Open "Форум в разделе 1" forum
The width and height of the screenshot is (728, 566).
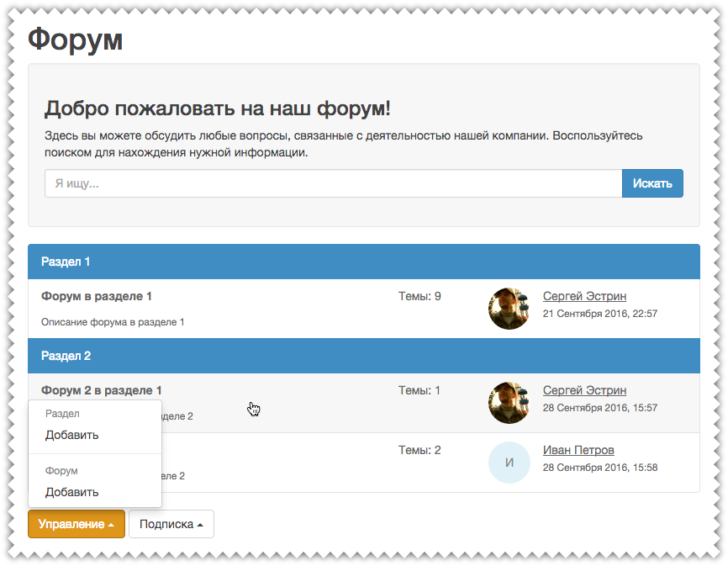pos(97,296)
